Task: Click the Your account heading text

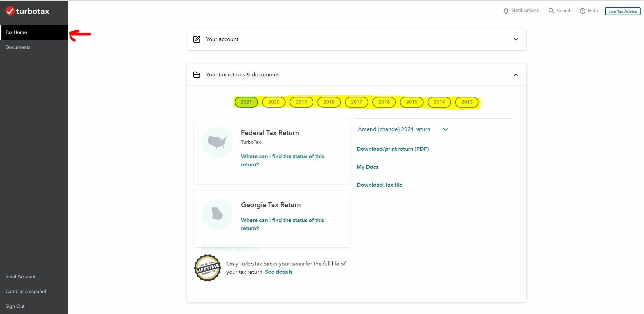Action: point(222,39)
